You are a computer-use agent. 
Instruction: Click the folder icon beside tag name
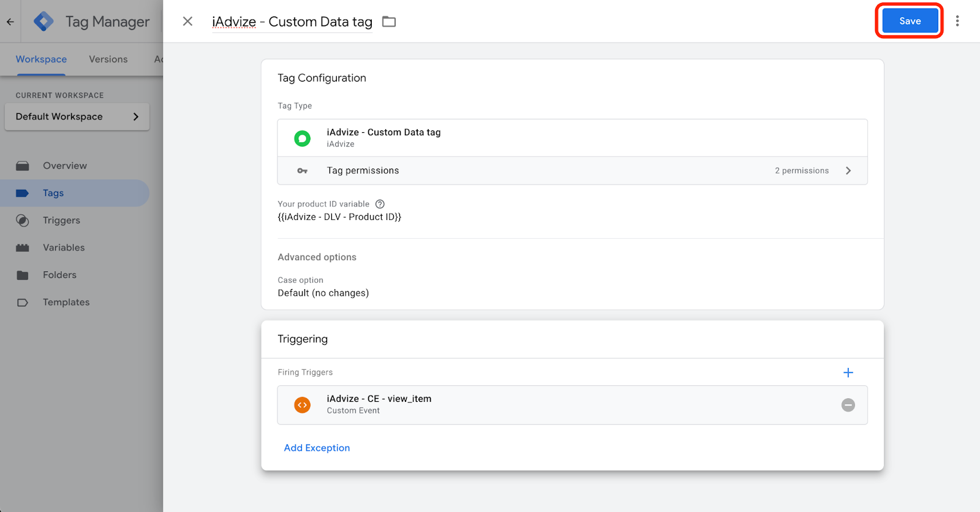[x=389, y=22]
